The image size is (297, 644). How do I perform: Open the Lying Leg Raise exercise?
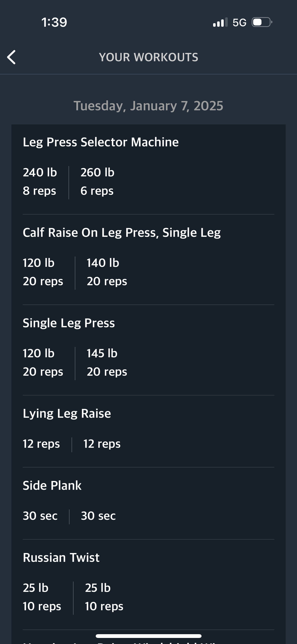coord(67,413)
